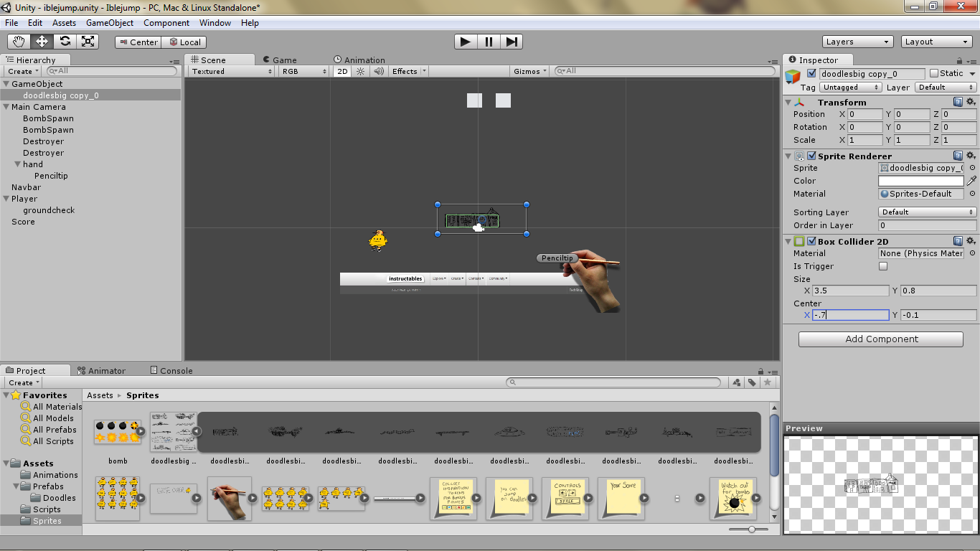Viewport: 980px width, 551px height.
Task: Open the Sprite Renderer gear menu
Action: (971, 156)
